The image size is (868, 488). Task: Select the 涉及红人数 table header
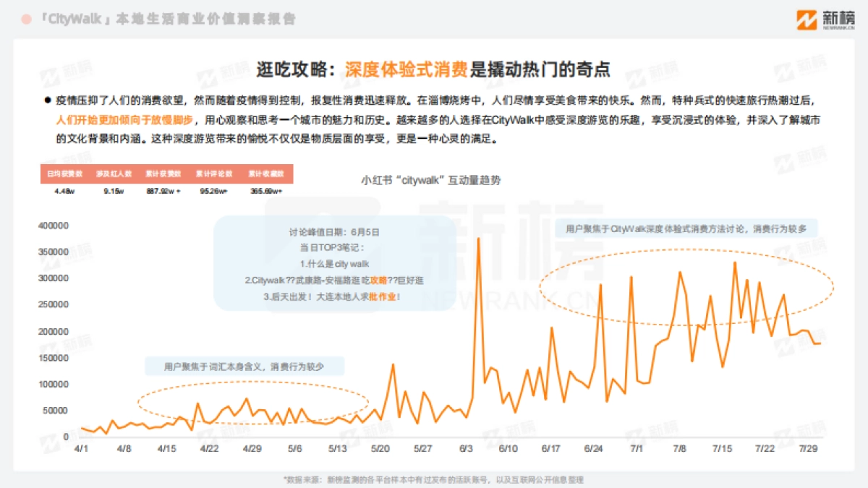click(116, 174)
